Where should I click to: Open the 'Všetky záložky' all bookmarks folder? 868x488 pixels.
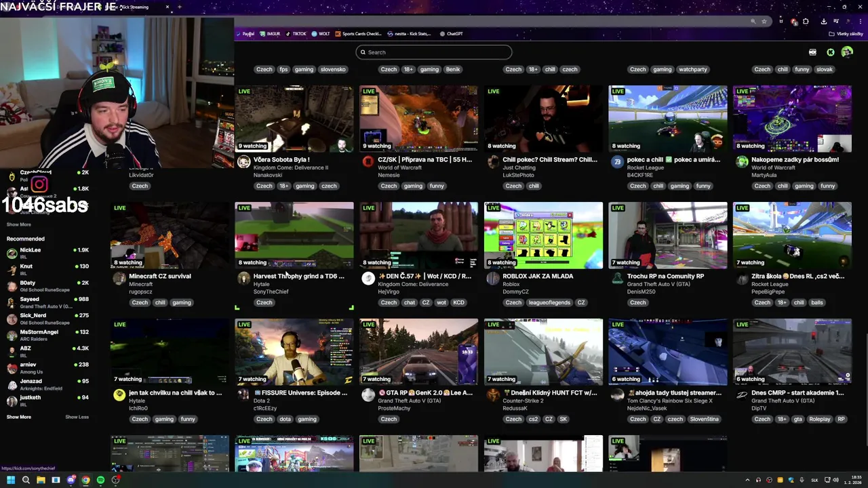tap(846, 33)
